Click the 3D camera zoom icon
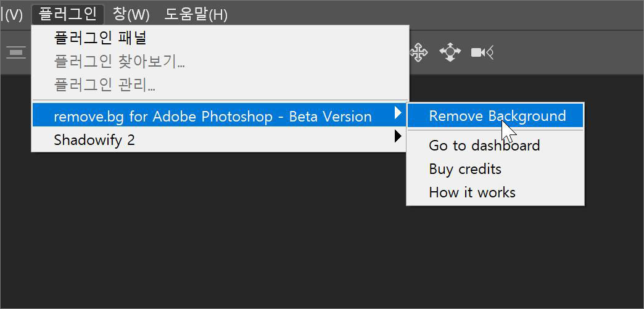 point(482,52)
